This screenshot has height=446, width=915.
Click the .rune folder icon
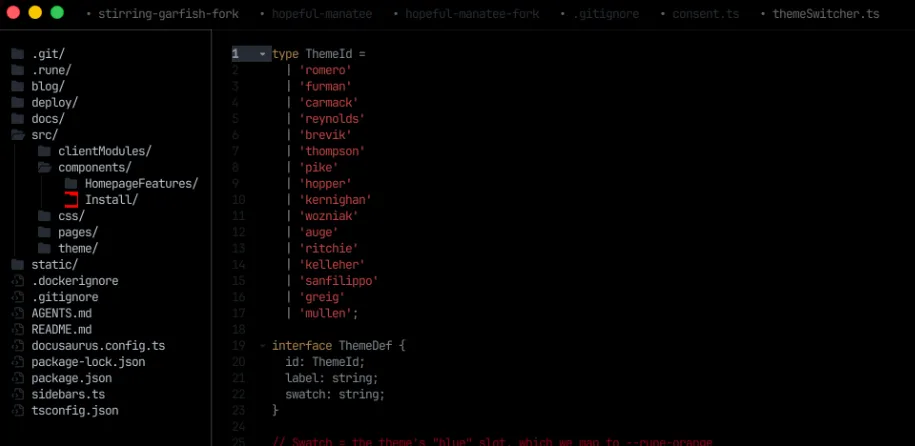tap(18, 70)
